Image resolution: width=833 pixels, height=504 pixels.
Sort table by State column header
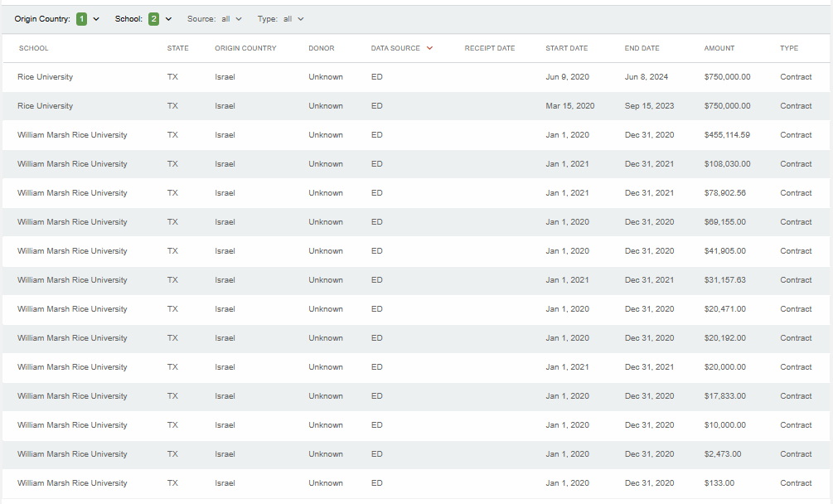178,48
